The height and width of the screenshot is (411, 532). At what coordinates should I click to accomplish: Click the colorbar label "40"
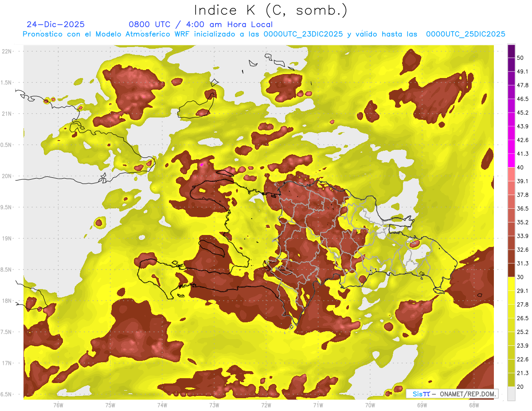tap(520, 168)
